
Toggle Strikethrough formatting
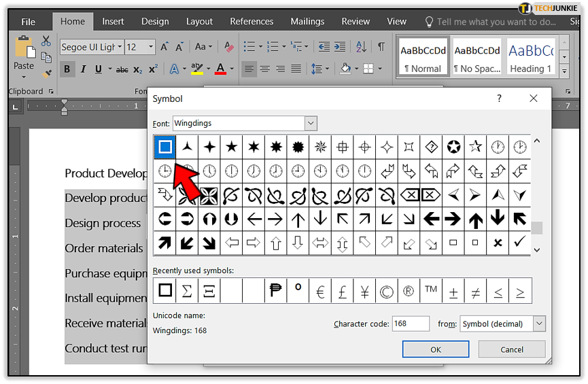coord(122,70)
